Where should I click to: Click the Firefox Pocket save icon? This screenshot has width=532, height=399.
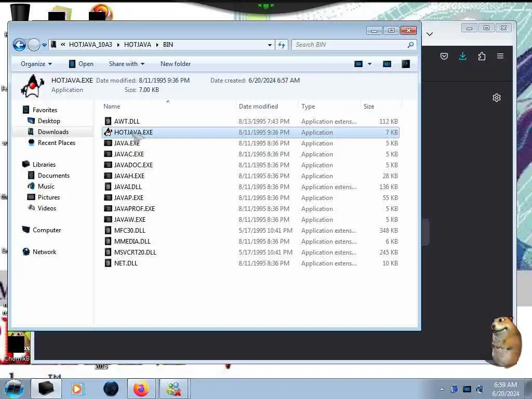click(x=444, y=56)
